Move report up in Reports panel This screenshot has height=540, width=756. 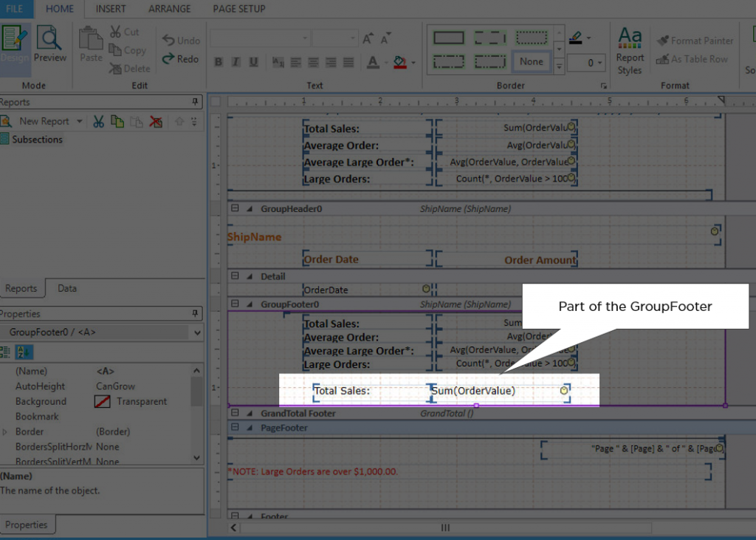click(x=179, y=122)
